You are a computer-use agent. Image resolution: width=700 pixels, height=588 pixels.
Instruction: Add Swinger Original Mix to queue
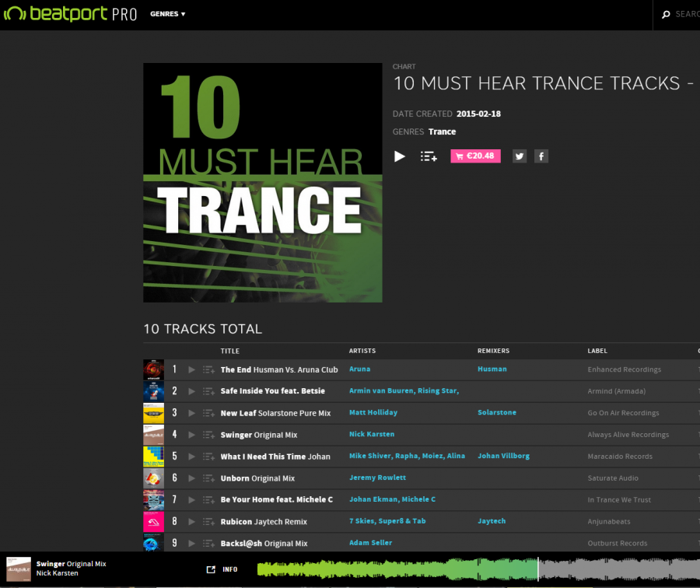pyautogui.click(x=208, y=435)
